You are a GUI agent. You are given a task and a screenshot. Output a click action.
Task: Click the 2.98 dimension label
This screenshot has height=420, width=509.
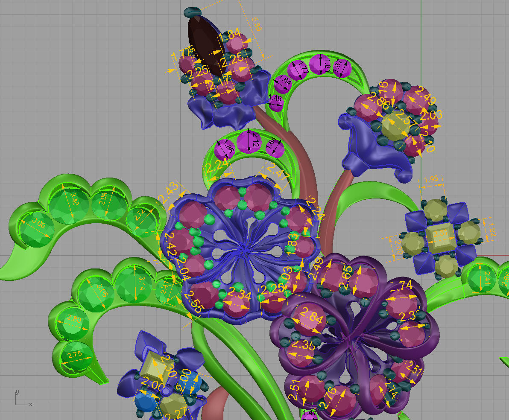point(103,198)
